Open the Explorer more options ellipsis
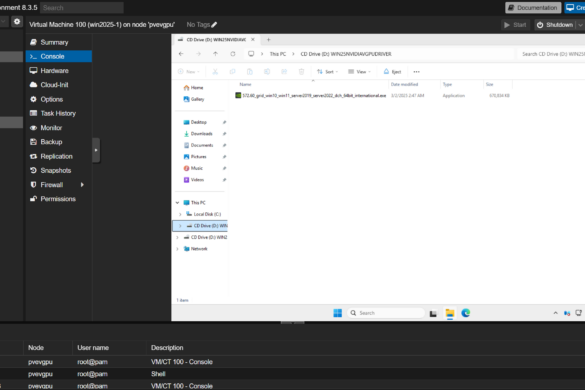 (416, 72)
